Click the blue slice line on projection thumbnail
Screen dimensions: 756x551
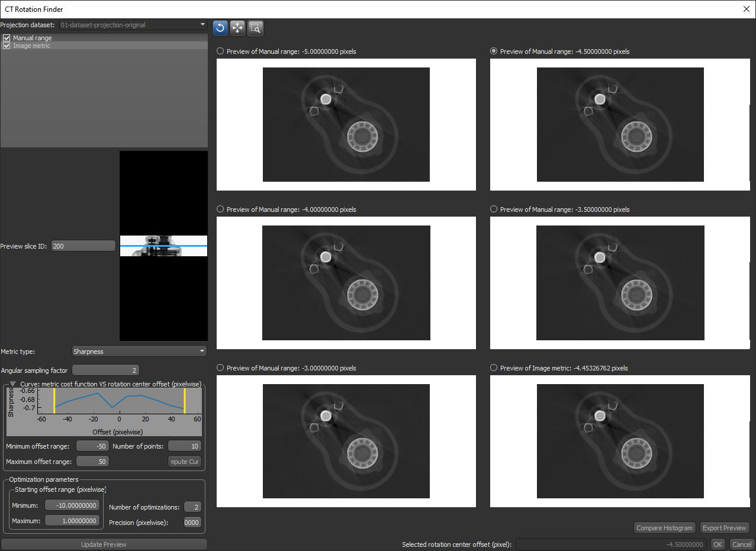pos(163,246)
